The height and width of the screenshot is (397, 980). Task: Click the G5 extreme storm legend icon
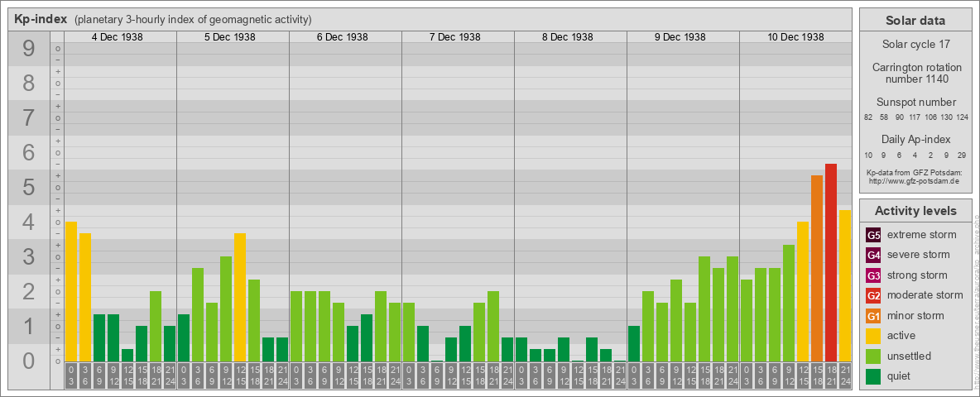point(873,236)
